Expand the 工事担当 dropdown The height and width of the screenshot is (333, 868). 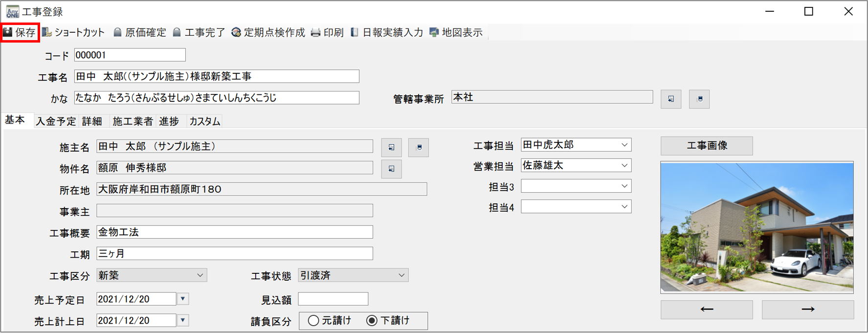(624, 145)
